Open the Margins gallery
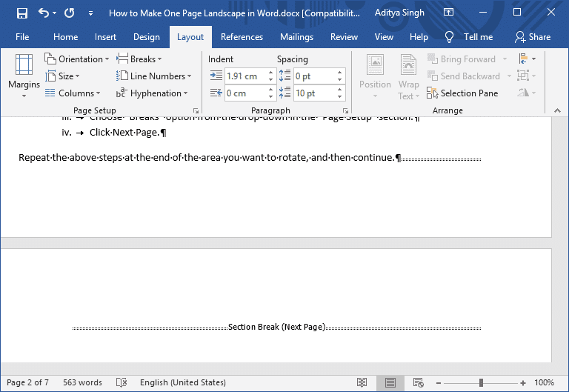This screenshot has width=569, height=392. (24, 76)
